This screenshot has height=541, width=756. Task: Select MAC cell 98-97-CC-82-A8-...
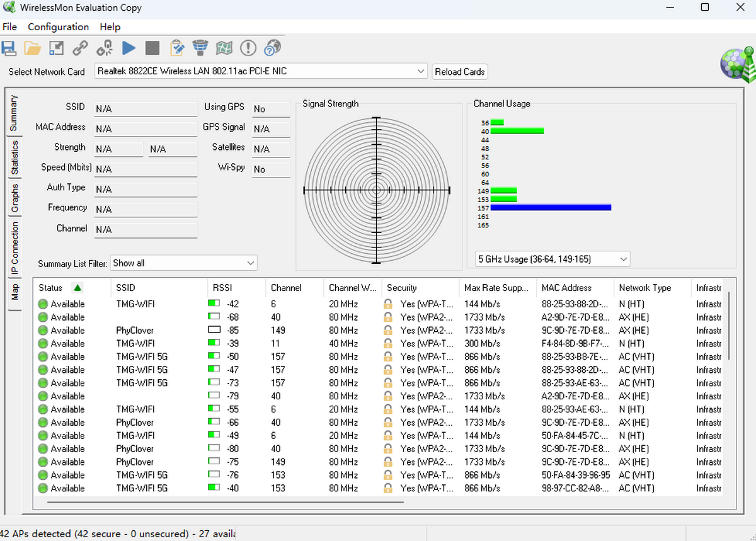(x=574, y=488)
